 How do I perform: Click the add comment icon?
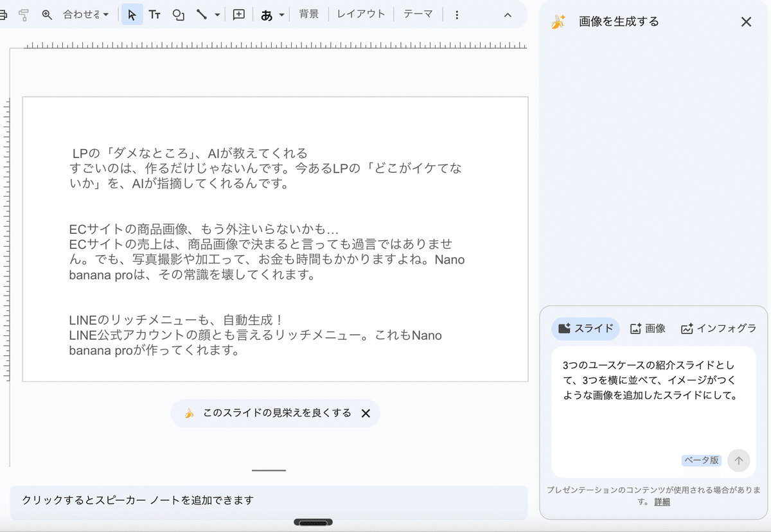coord(239,14)
